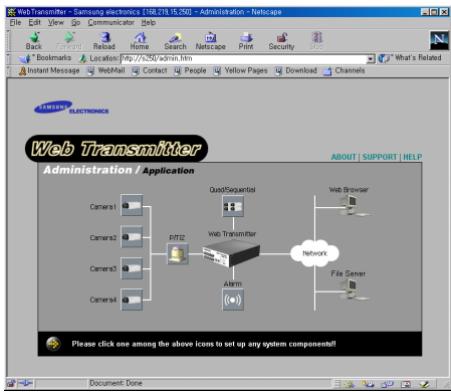Click the Stop toolbar button
The width and height of the screenshot is (451, 392).
(x=317, y=41)
